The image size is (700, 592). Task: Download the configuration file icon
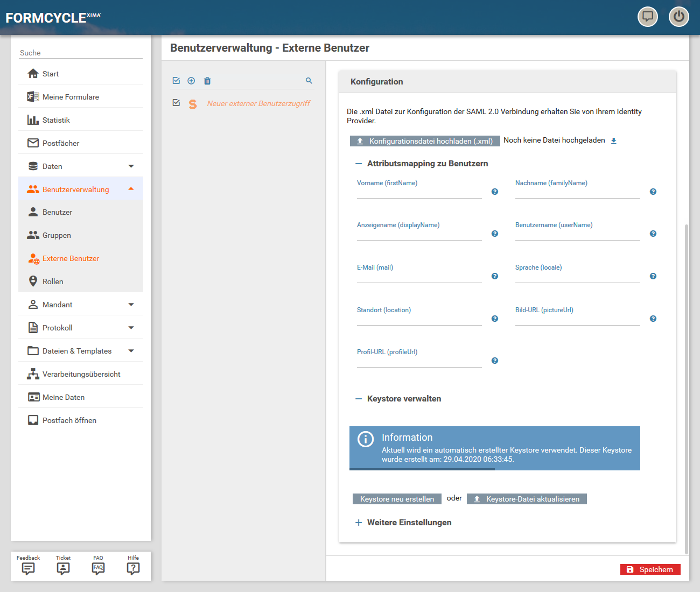[613, 141]
